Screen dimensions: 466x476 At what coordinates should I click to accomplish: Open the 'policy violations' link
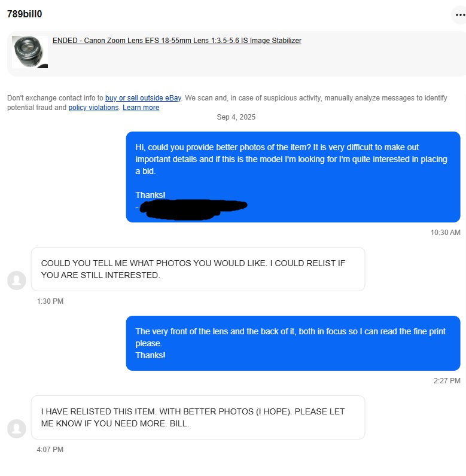click(x=93, y=108)
